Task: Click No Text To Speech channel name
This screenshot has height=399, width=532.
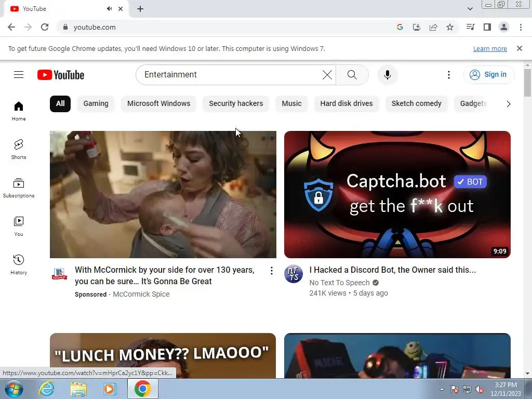Action: click(339, 283)
